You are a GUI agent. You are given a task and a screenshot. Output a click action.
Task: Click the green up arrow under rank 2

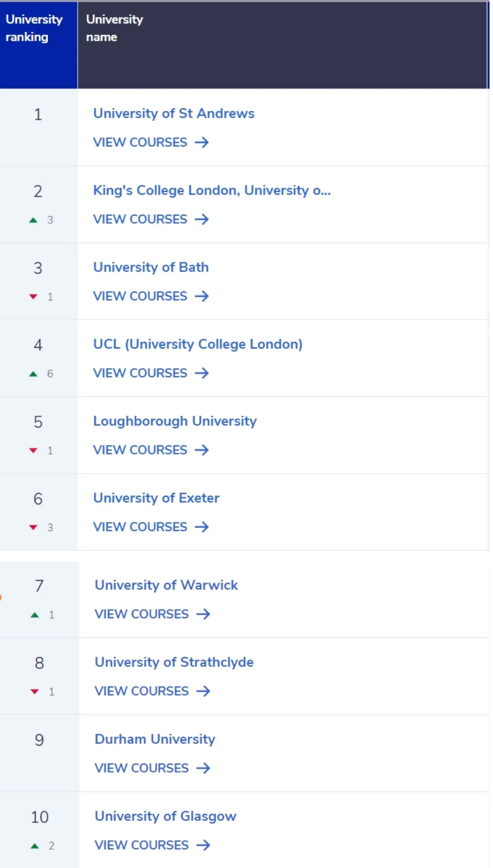pos(33,220)
